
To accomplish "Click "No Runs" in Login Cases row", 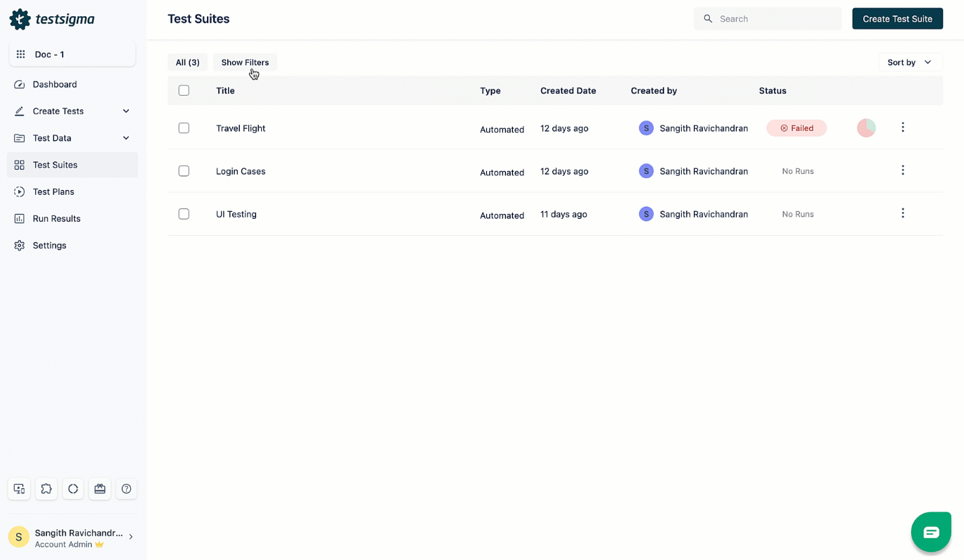I will coord(798,171).
